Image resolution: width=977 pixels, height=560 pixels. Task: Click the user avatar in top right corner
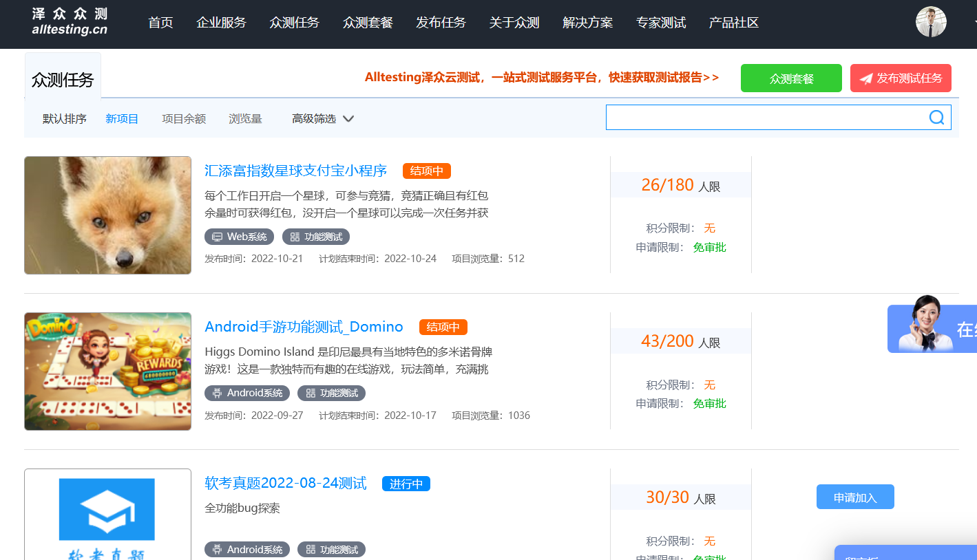pos(931,22)
